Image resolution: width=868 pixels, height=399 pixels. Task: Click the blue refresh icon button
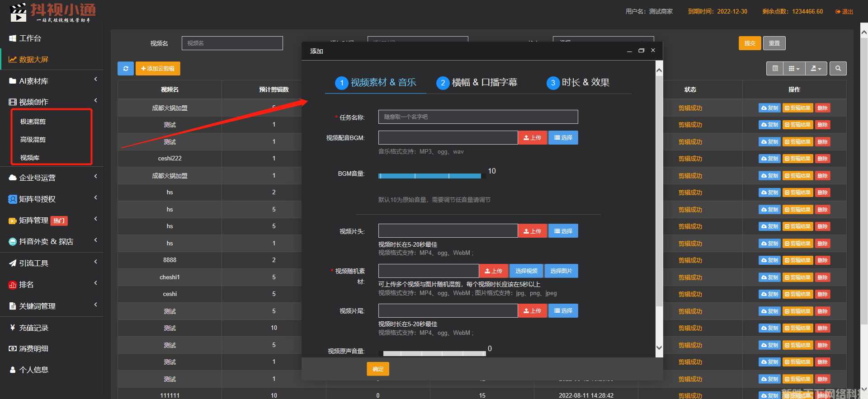(x=125, y=69)
